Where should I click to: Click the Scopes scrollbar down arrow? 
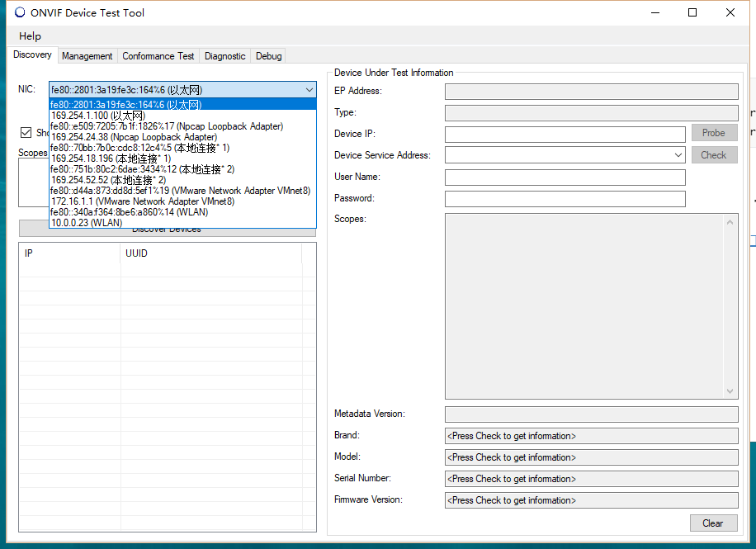tap(730, 391)
